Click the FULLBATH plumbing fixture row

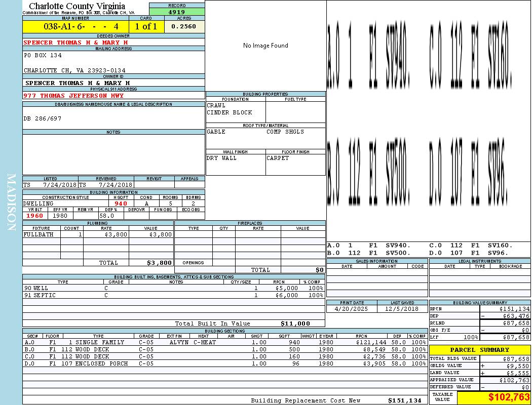tap(98, 234)
